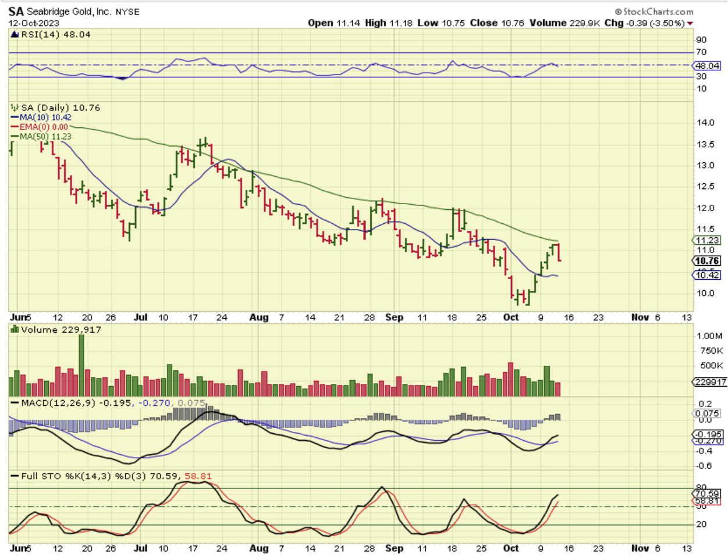Click the last red price bar near 10.76
The image size is (728, 560).
[x=559, y=252]
